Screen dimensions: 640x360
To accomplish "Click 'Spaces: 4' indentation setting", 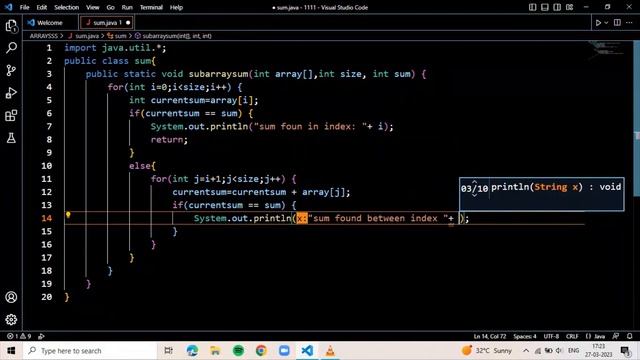I will [525, 336].
